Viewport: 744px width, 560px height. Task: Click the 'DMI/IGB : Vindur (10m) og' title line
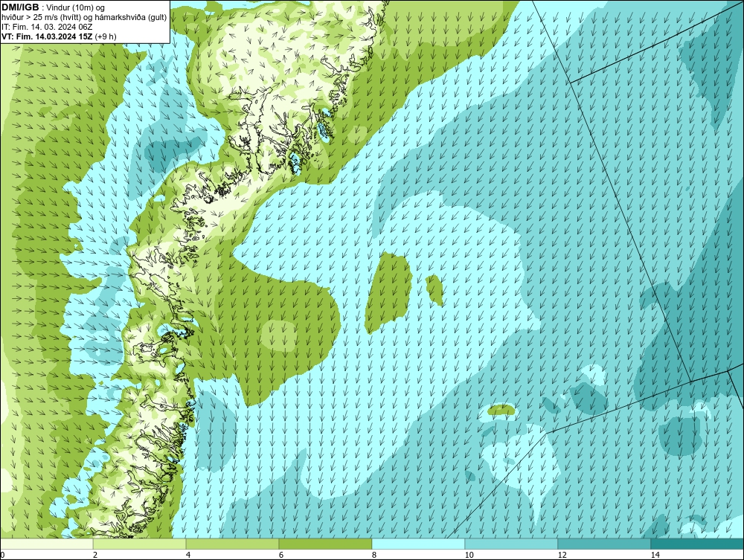(53, 7)
